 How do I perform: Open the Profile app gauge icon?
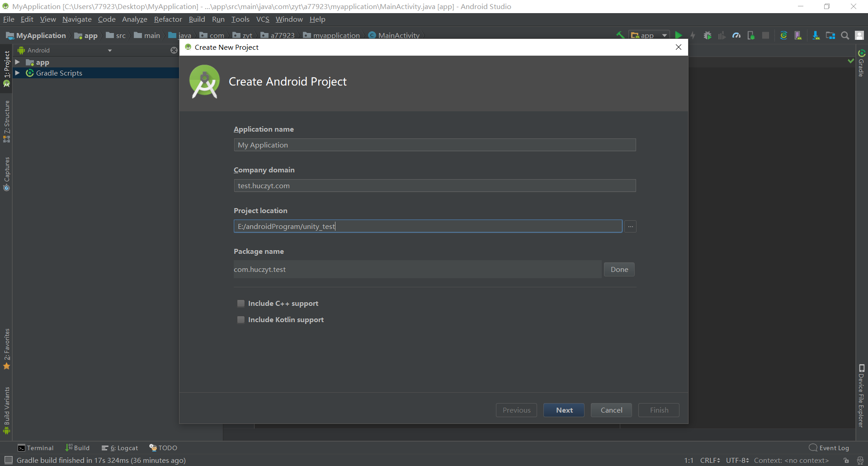click(x=736, y=35)
